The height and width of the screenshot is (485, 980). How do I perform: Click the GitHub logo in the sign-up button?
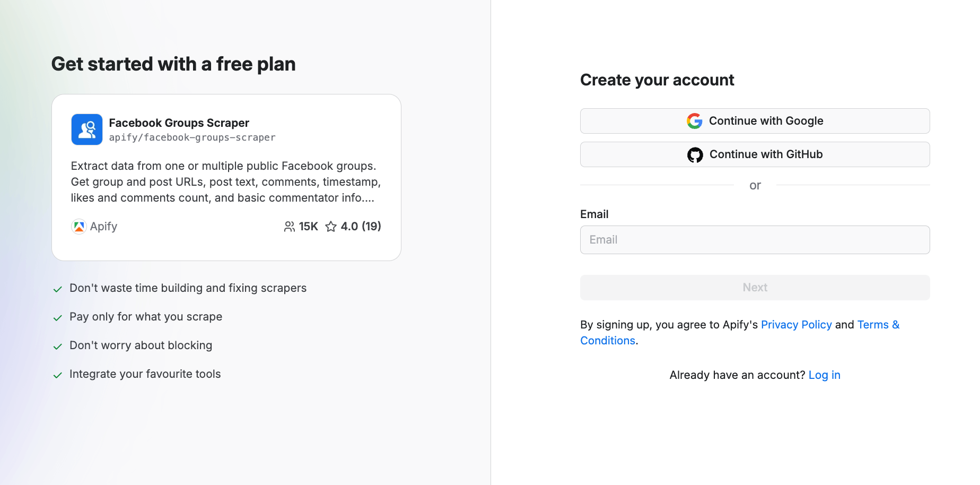click(x=695, y=154)
